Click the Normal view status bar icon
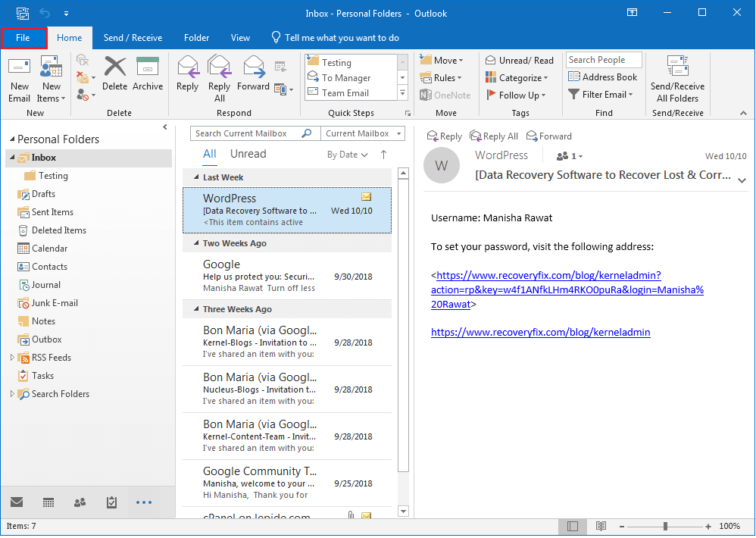The height and width of the screenshot is (538, 756). click(573, 526)
